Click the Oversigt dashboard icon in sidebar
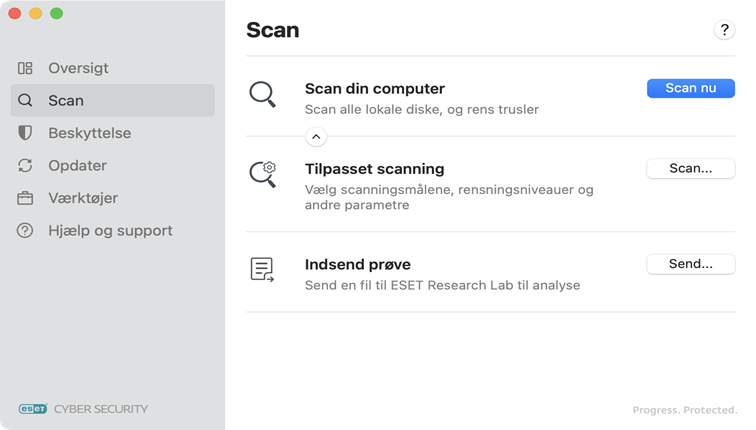Viewport: 756px width, 430px height. [26, 68]
